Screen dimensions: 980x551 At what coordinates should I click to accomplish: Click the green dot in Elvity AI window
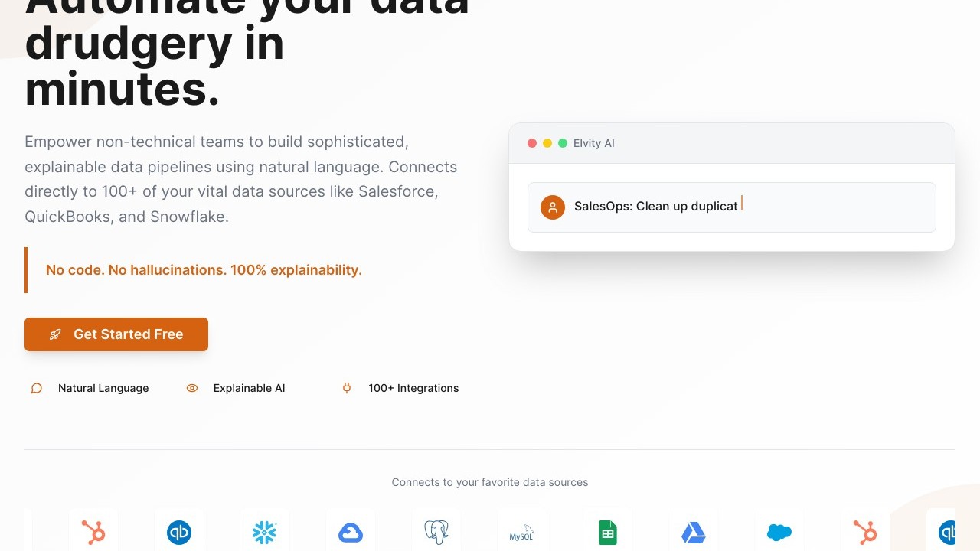[x=563, y=143]
